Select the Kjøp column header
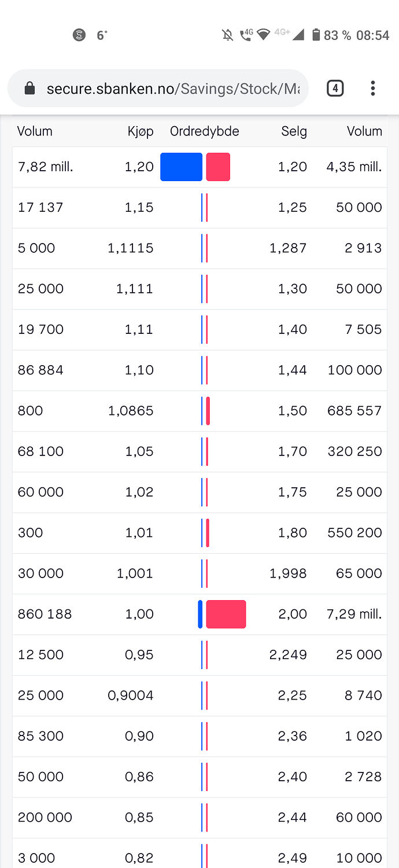Screen dimensions: 399x868 [141, 131]
